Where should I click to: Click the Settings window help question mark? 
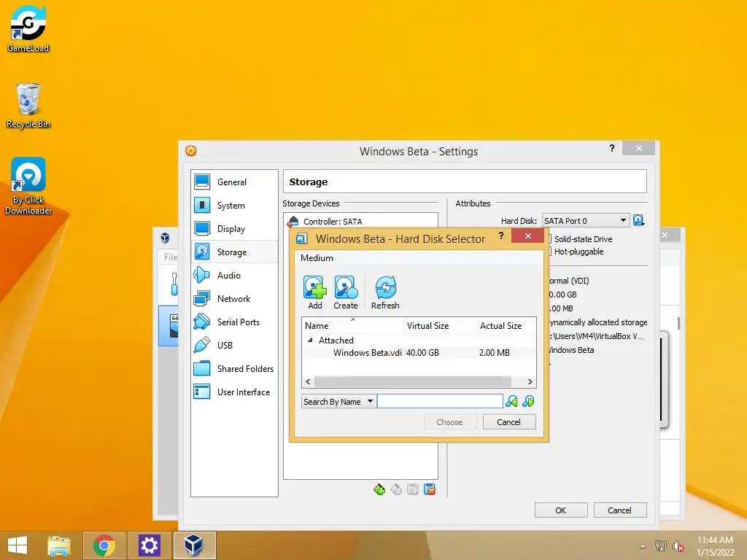click(x=612, y=148)
